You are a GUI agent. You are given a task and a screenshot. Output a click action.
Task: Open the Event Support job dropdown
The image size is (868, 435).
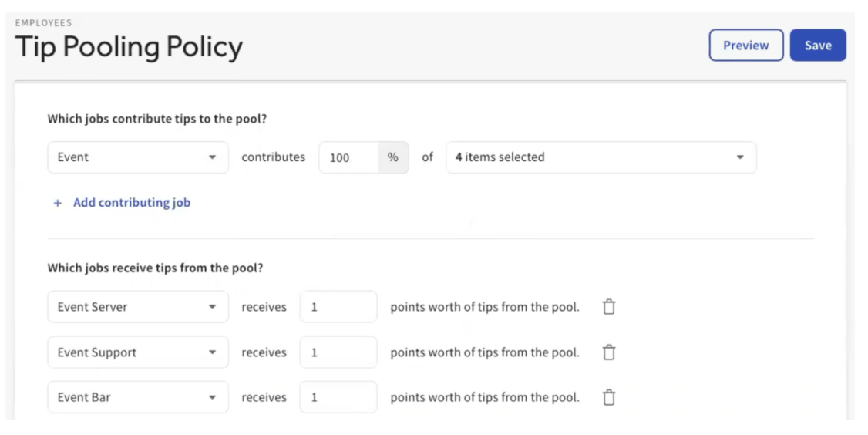pyautogui.click(x=138, y=352)
